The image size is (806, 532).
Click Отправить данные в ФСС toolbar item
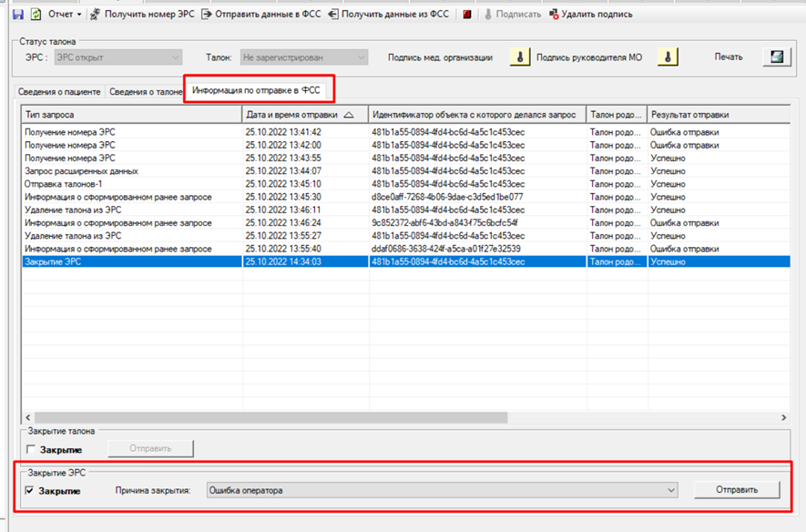pos(261,15)
